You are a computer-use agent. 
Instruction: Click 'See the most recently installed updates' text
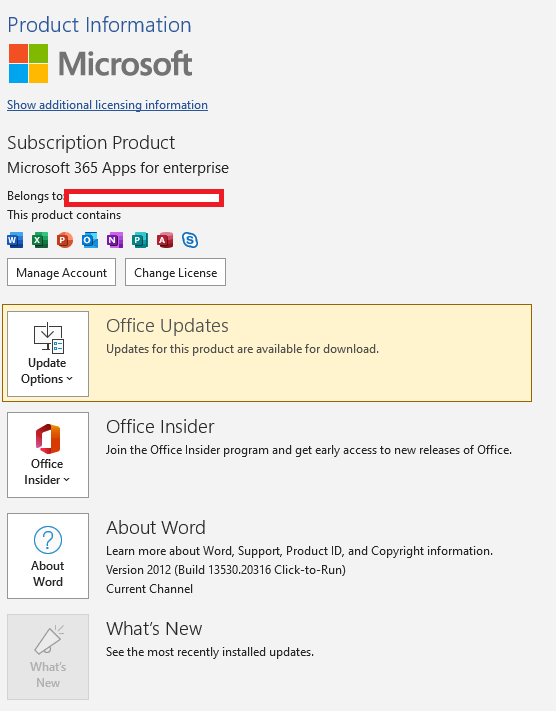210,652
